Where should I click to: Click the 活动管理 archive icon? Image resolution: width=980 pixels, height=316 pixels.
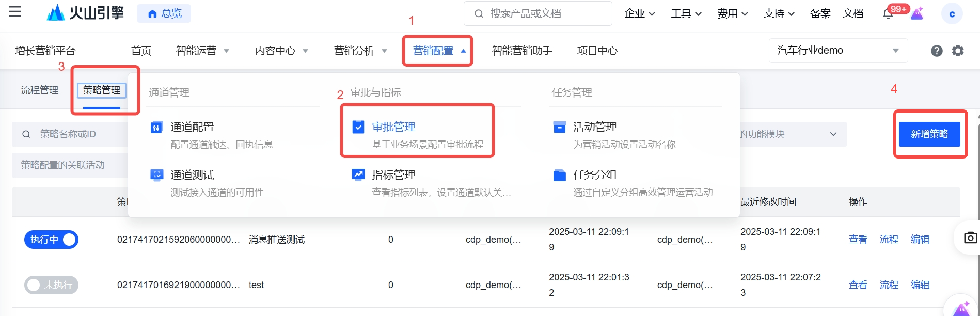(x=559, y=127)
